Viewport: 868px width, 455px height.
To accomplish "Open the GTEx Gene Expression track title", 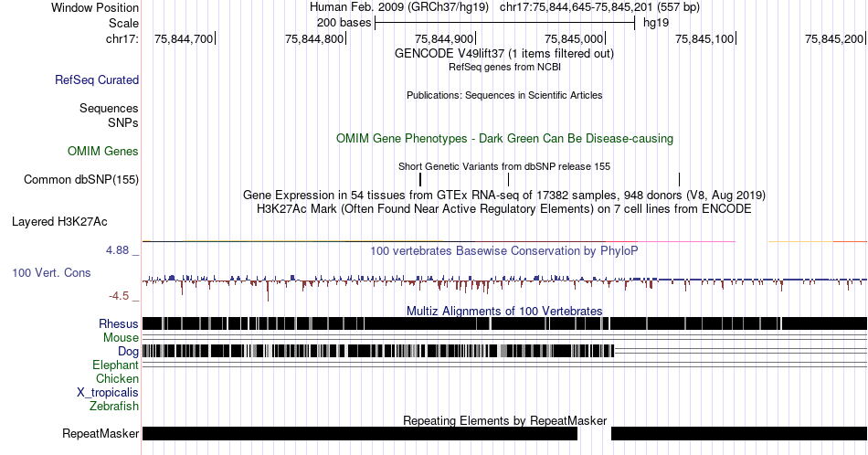I will point(504,195).
